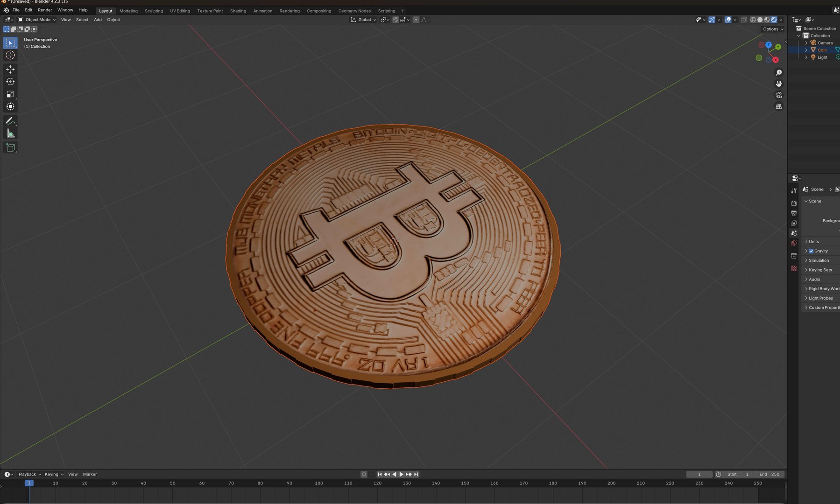Switch perspective/orthographic with grid icon

tap(778, 106)
